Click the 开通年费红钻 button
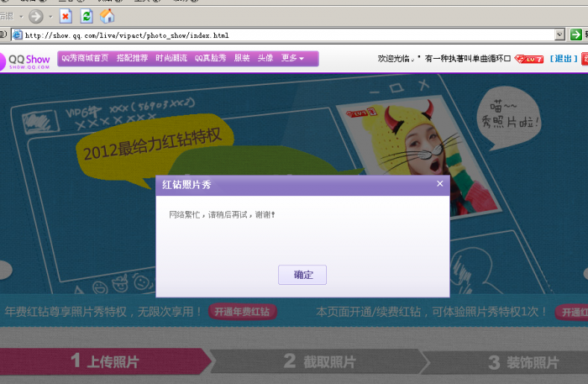Image resolution: width=588 pixels, height=384 pixels. (x=243, y=312)
